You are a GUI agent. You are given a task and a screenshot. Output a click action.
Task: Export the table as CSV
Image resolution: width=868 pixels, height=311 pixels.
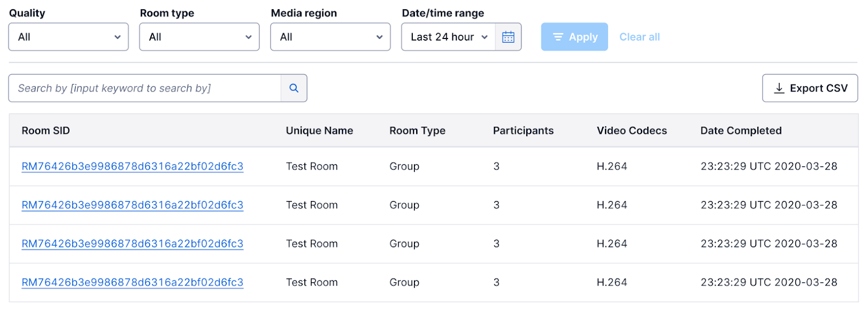pos(810,88)
